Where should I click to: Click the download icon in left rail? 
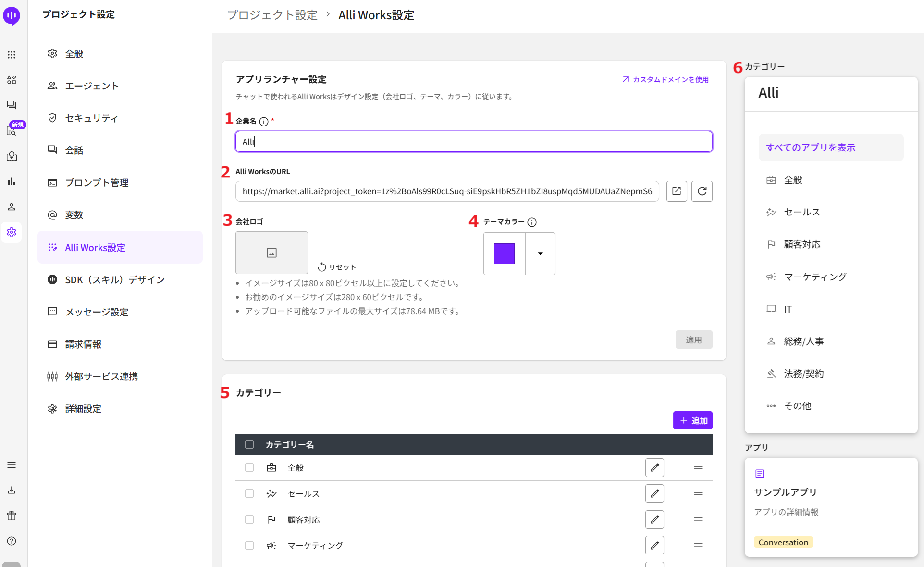pos(12,490)
